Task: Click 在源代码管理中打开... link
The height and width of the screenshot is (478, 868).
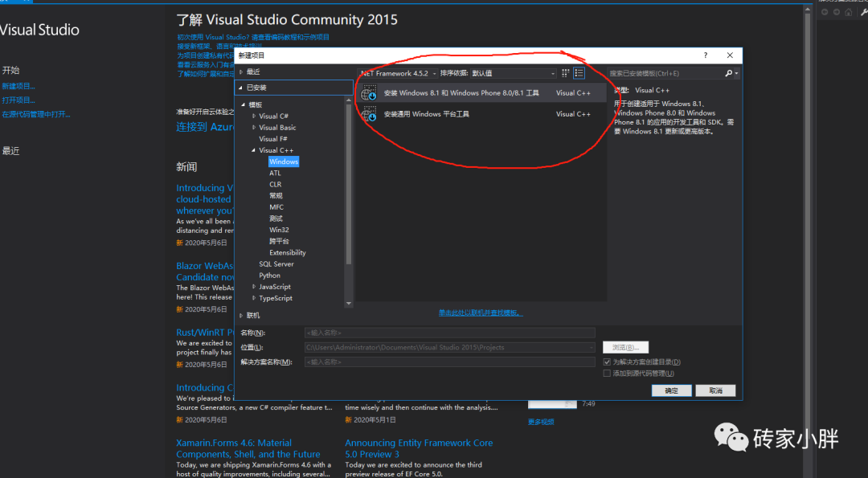Action: point(36,115)
